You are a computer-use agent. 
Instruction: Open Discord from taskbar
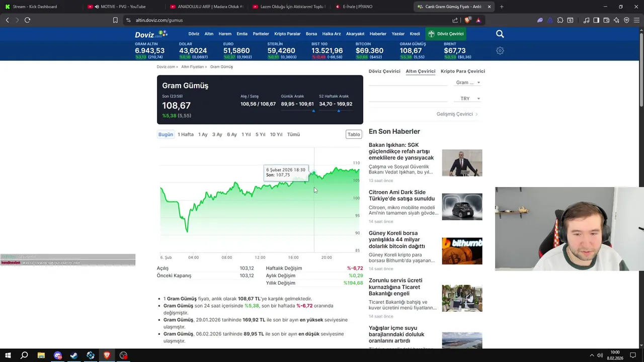click(57, 355)
